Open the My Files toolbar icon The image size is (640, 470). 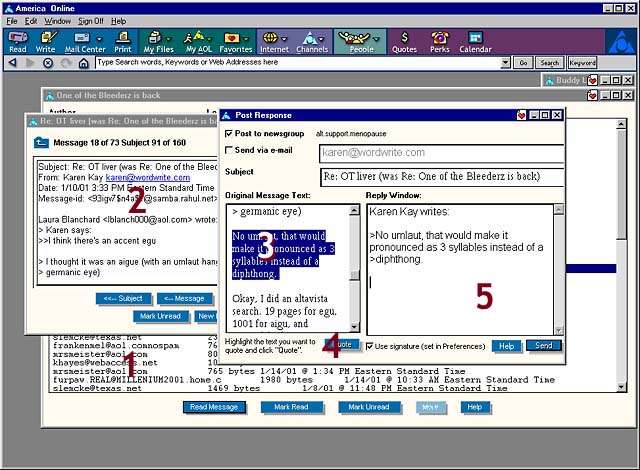click(x=158, y=42)
